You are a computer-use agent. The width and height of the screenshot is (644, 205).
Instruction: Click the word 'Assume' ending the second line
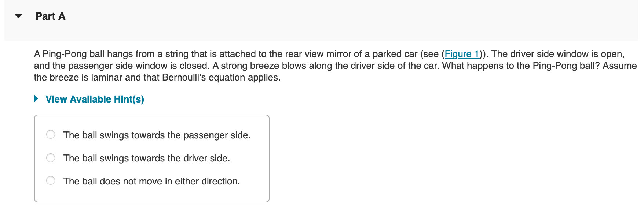[619, 66]
